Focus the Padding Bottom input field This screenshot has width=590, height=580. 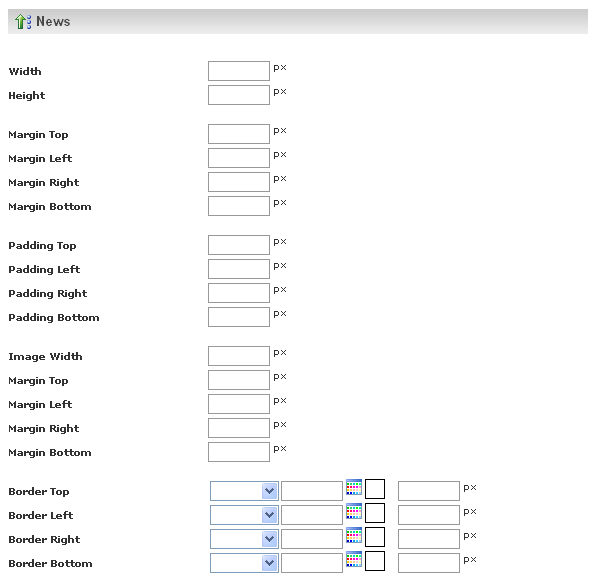pyautogui.click(x=239, y=317)
